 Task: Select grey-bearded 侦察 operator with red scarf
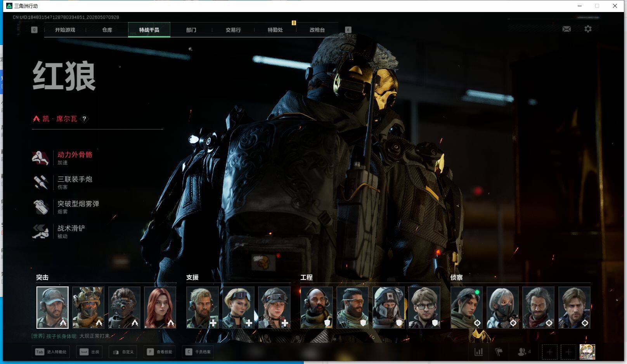[x=538, y=307]
